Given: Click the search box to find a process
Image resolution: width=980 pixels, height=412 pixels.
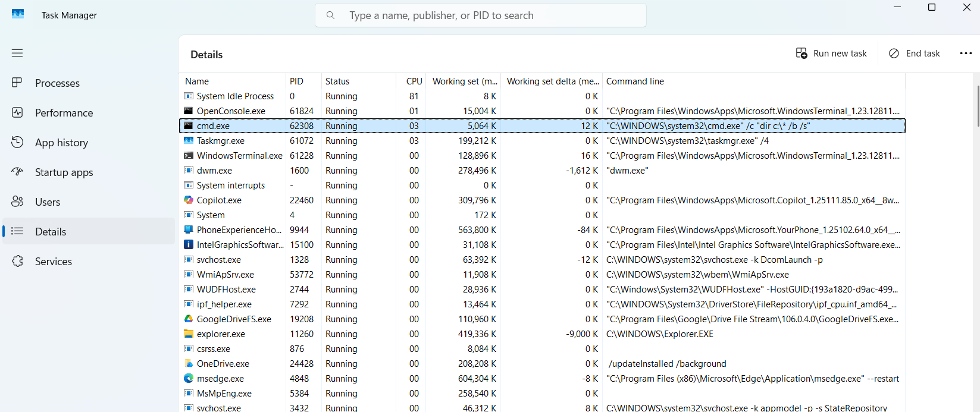Looking at the screenshot, I should point(481,15).
